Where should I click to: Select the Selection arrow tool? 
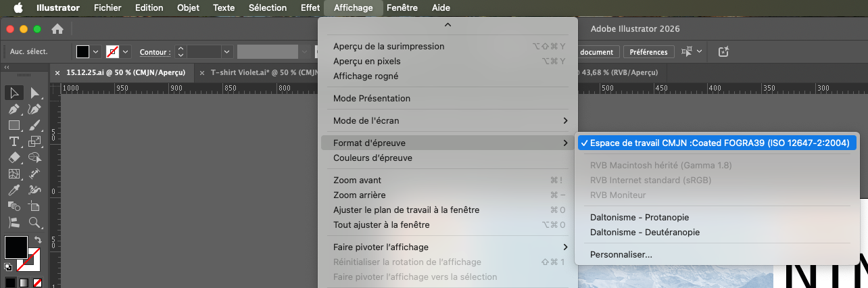coord(14,93)
